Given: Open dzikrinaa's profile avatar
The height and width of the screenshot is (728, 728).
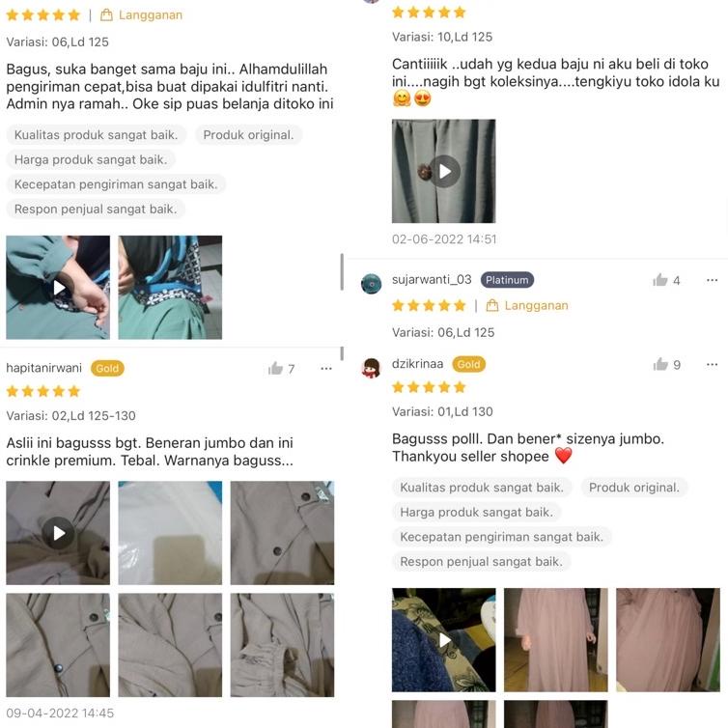Looking at the screenshot, I should tap(371, 368).
